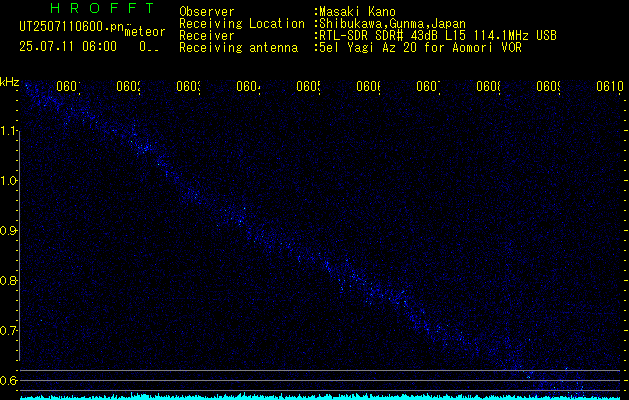Click the 'meteor' label
Image resolution: width=629 pixels, height=400 pixels.
(145, 31)
